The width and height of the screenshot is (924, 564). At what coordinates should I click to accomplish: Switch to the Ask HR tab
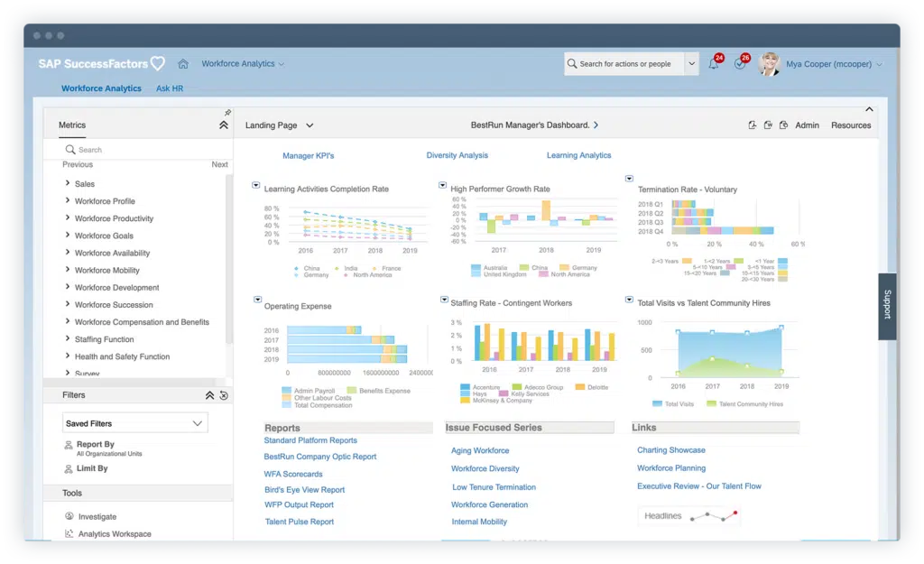tap(170, 88)
